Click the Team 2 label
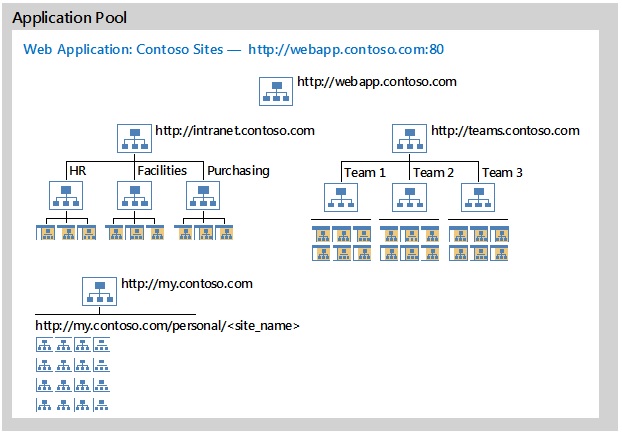The image size is (622, 432). coord(433,173)
